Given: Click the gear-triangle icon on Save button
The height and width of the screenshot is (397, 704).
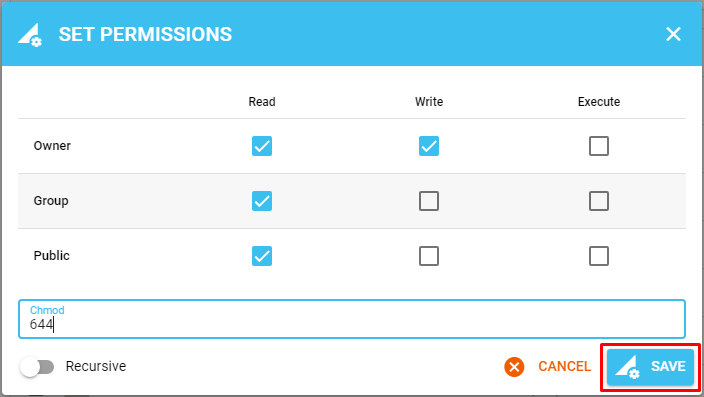Looking at the screenshot, I should pos(627,366).
